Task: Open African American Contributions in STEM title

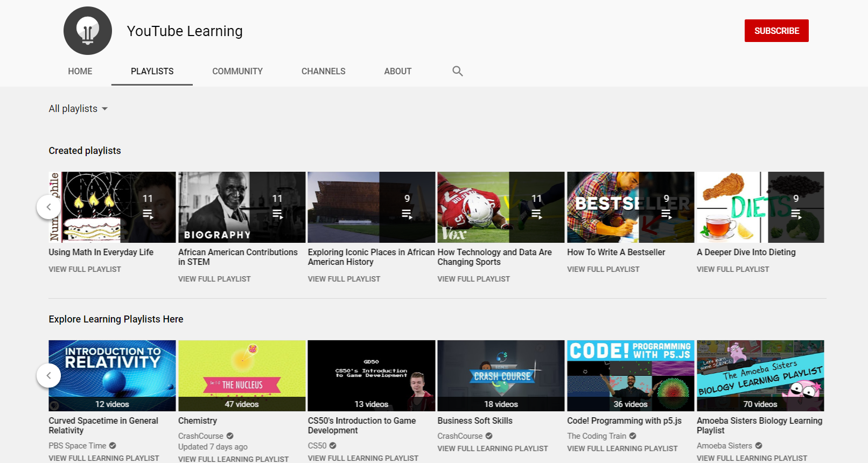Action: [238, 257]
